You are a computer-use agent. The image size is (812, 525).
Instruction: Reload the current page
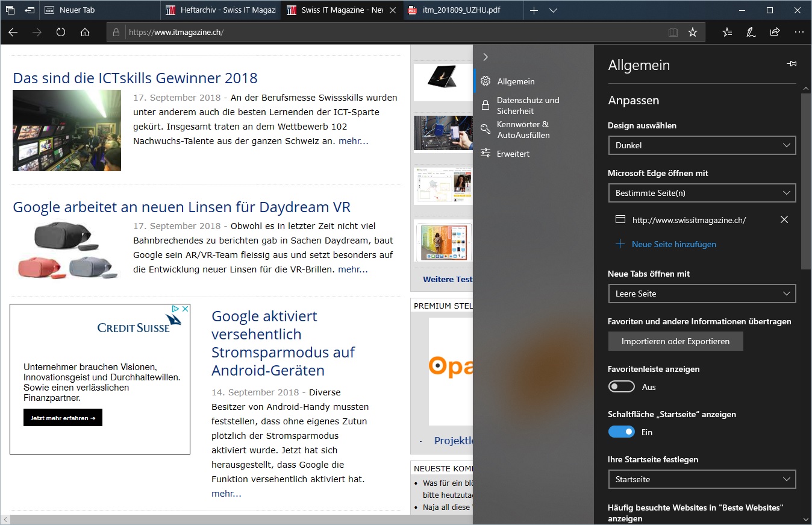(x=61, y=33)
